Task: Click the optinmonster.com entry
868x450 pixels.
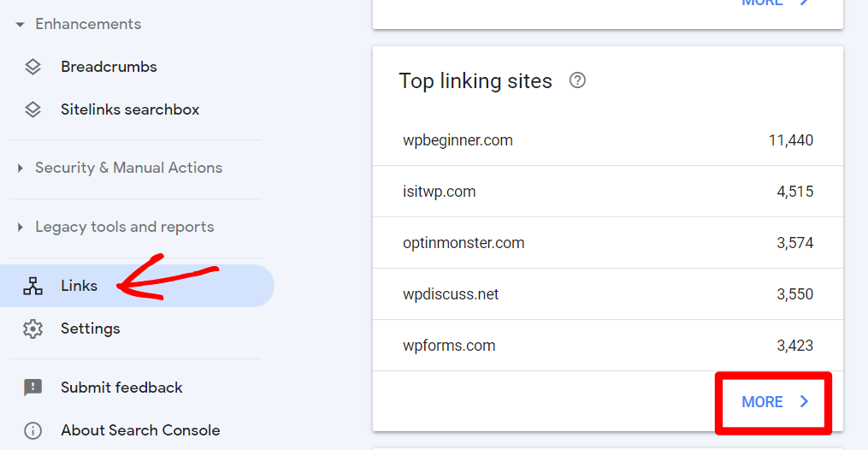Action: coord(464,243)
